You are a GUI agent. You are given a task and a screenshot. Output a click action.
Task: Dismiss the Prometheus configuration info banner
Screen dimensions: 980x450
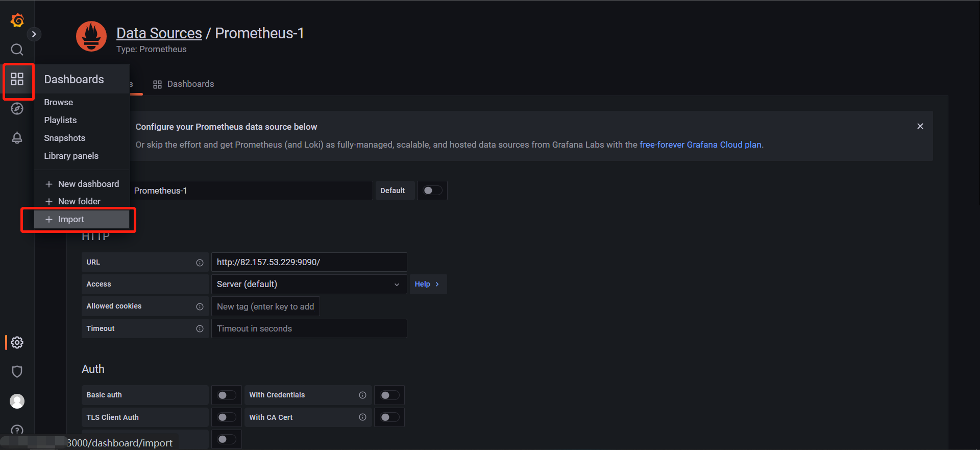coord(920,126)
